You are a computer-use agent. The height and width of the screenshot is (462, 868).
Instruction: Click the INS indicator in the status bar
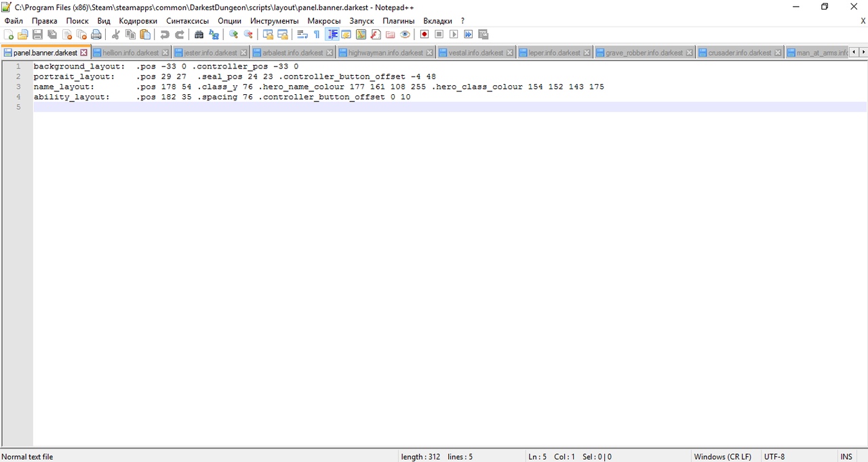pyautogui.click(x=846, y=457)
